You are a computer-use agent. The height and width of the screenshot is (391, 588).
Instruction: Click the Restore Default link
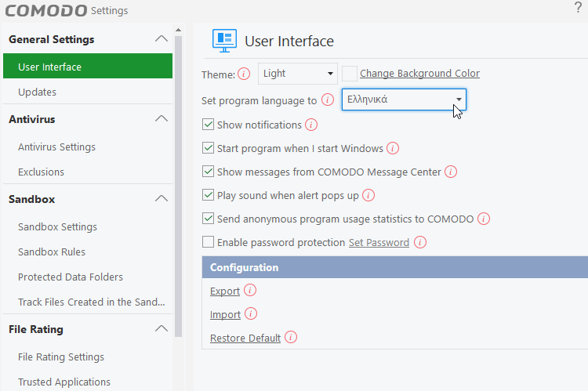245,339
